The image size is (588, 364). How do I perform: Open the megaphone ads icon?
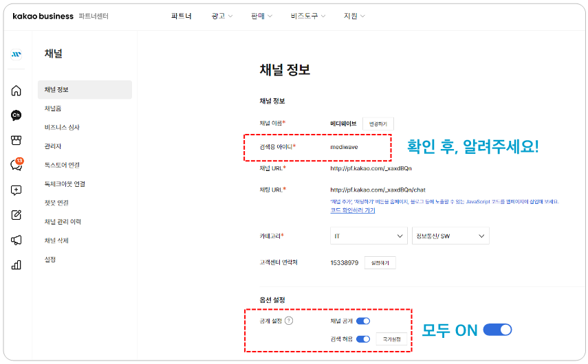tap(16, 240)
